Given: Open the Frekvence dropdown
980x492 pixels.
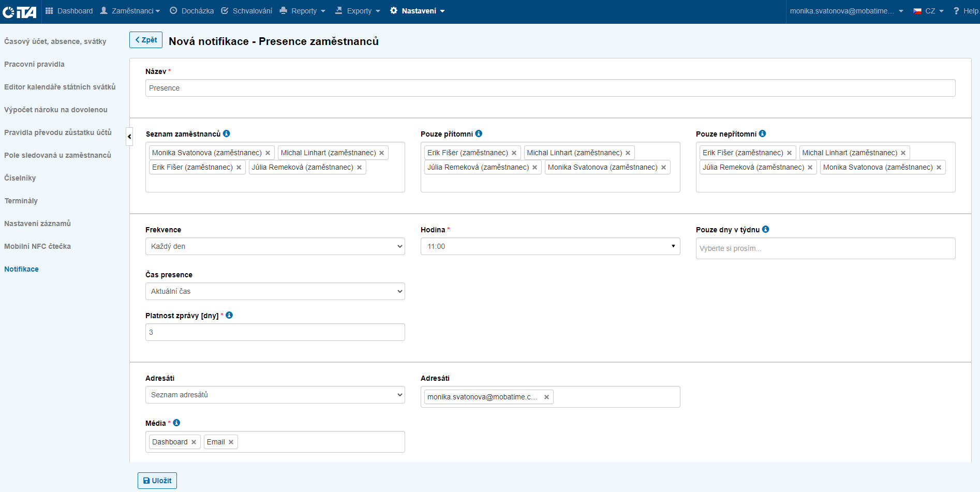Looking at the screenshot, I should click(x=275, y=246).
